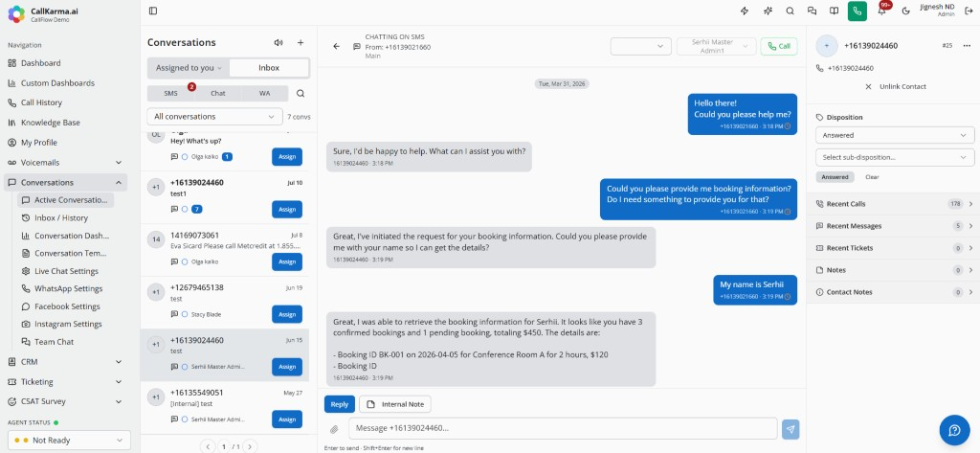
Task: Go to previous page in conversation list
Action: pos(208,446)
